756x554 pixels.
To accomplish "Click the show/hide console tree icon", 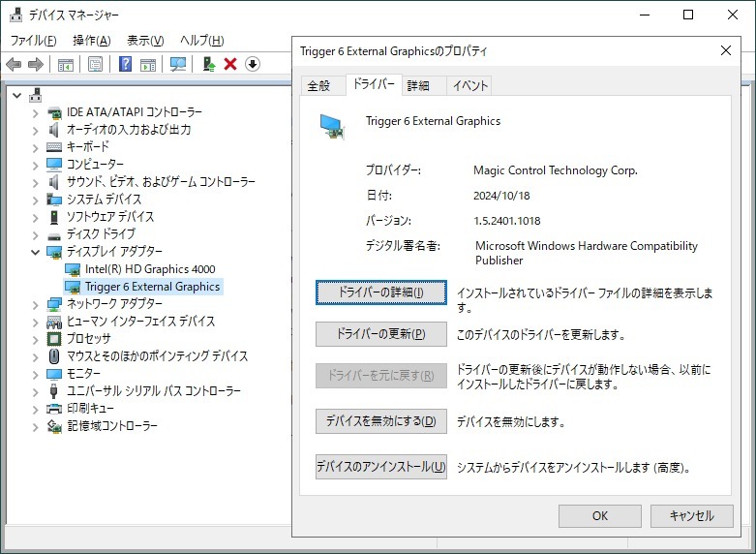I will click(66, 64).
